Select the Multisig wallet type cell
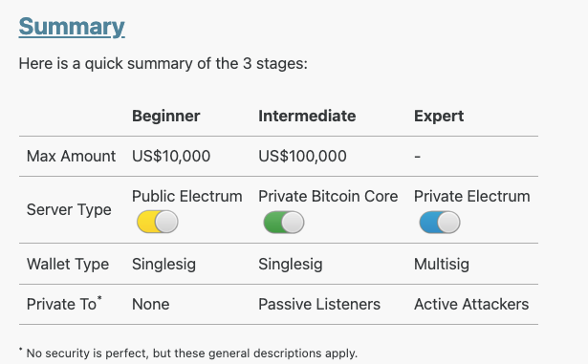Viewport: 588px width, 364px height. tap(442, 265)
